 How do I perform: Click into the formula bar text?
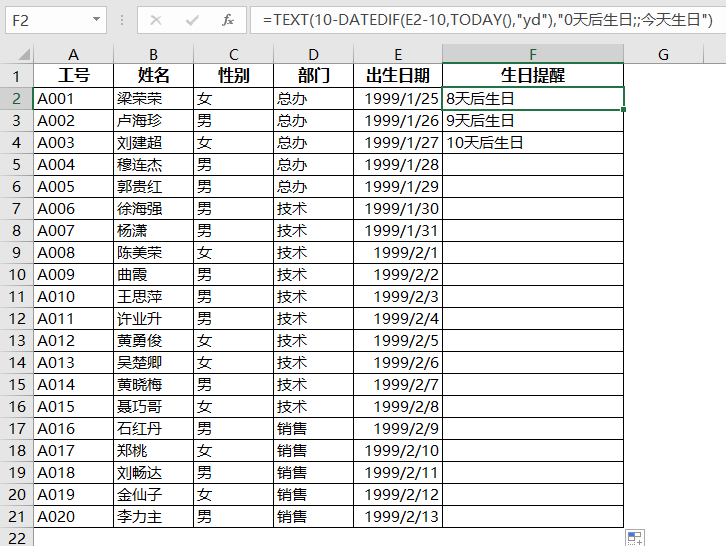point(487,20)
